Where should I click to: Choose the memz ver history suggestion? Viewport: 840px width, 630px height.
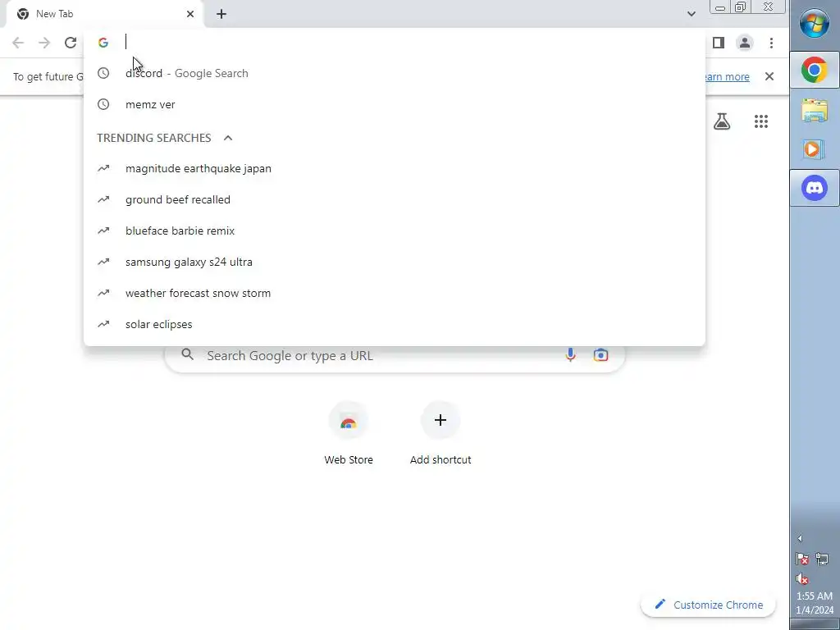(395, 104)
